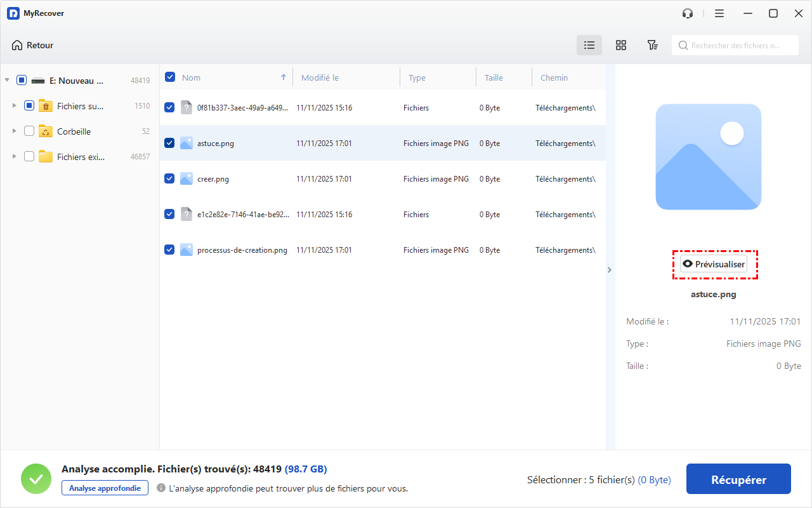
Task: Switch to list view icon
Action: coord(589,45)
